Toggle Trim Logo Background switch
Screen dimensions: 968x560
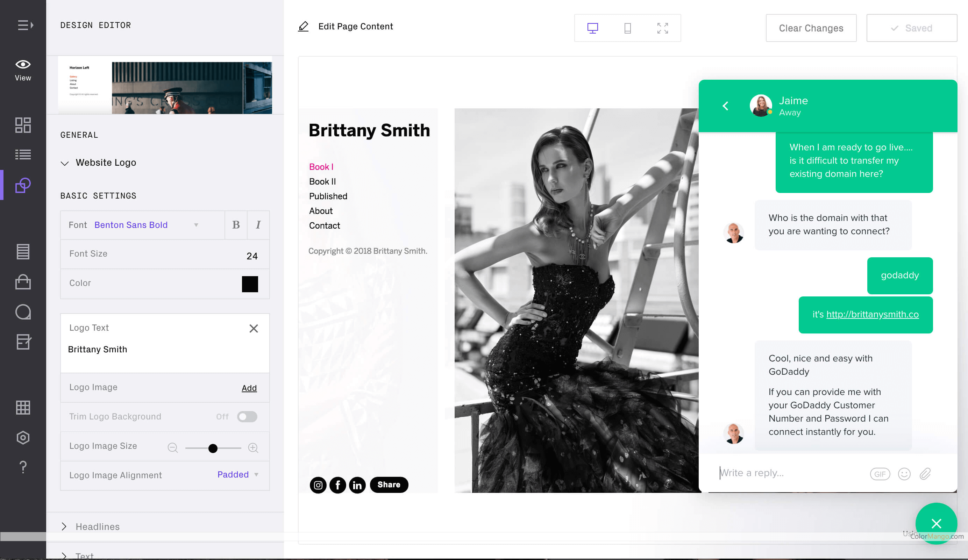click(x=247, y=417)
